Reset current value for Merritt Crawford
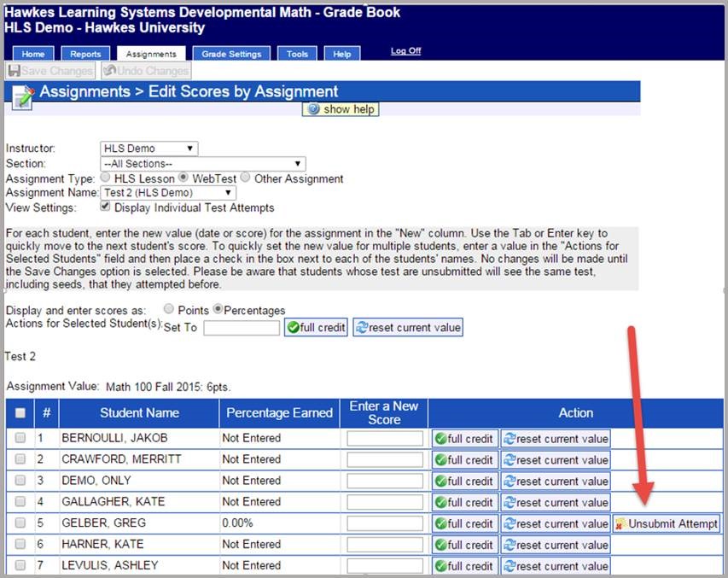Viewport: 728px width, 578px height. coord(555,460)
